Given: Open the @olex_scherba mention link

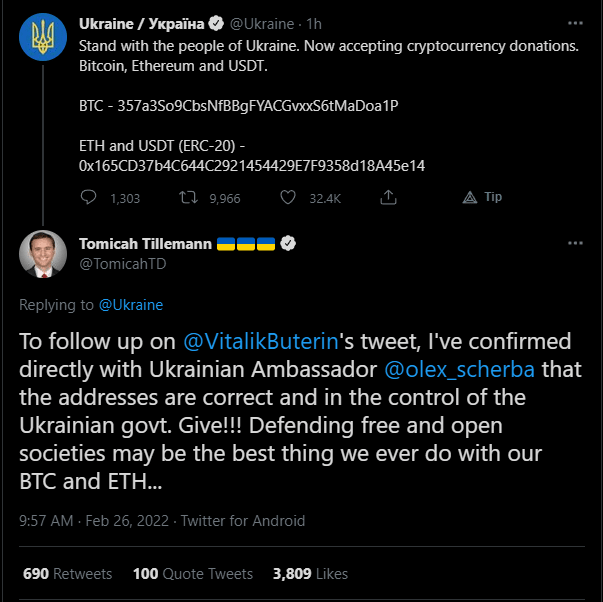Looking at the screenshot, I should pyautogui.click(x=461, y=368).
